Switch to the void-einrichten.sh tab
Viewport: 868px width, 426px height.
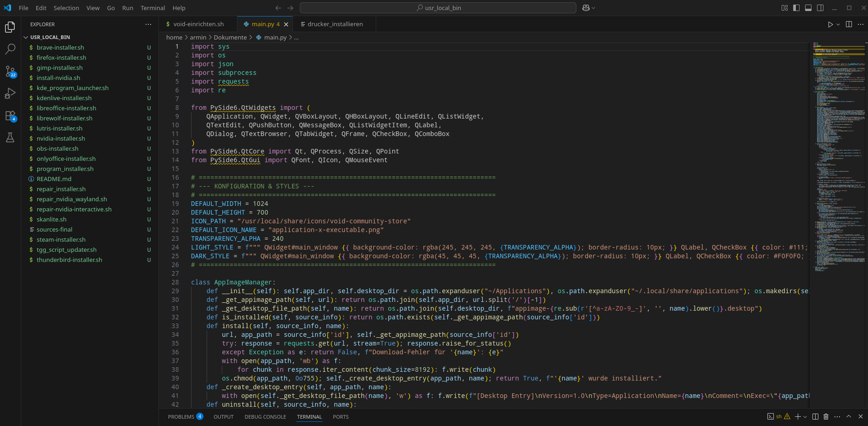click(198, 24)
